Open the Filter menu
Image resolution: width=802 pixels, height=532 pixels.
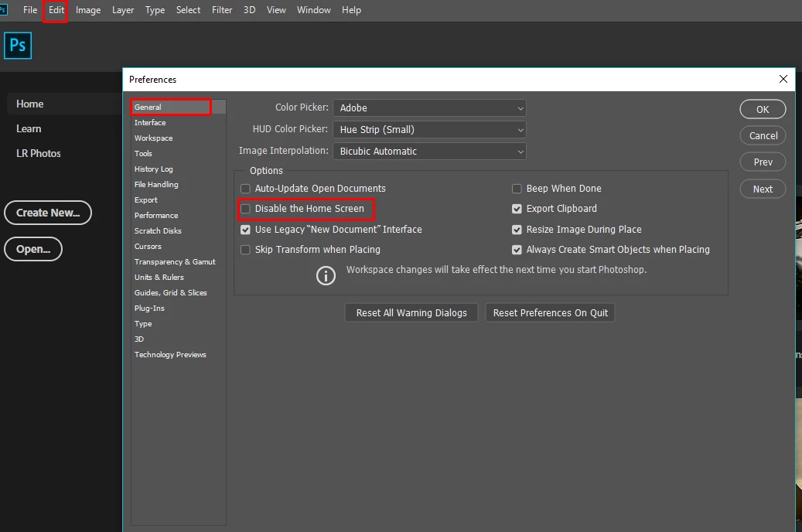tap(222, 10)
